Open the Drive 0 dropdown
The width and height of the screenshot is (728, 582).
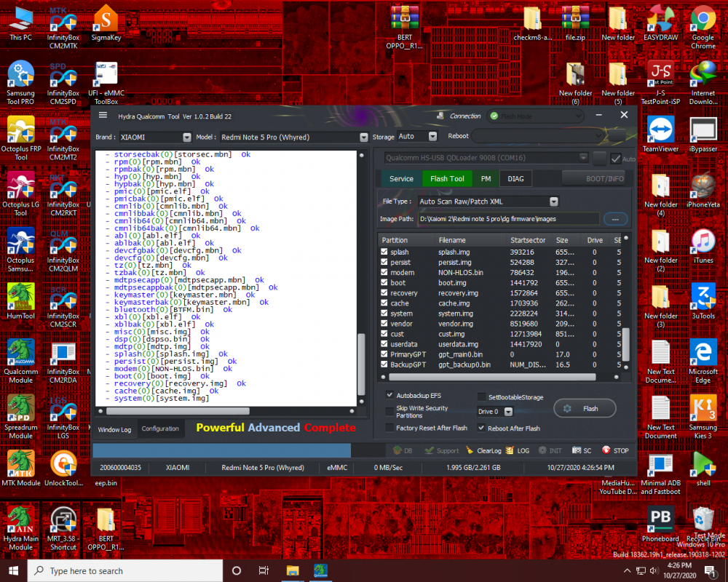[x=508, y=412]
